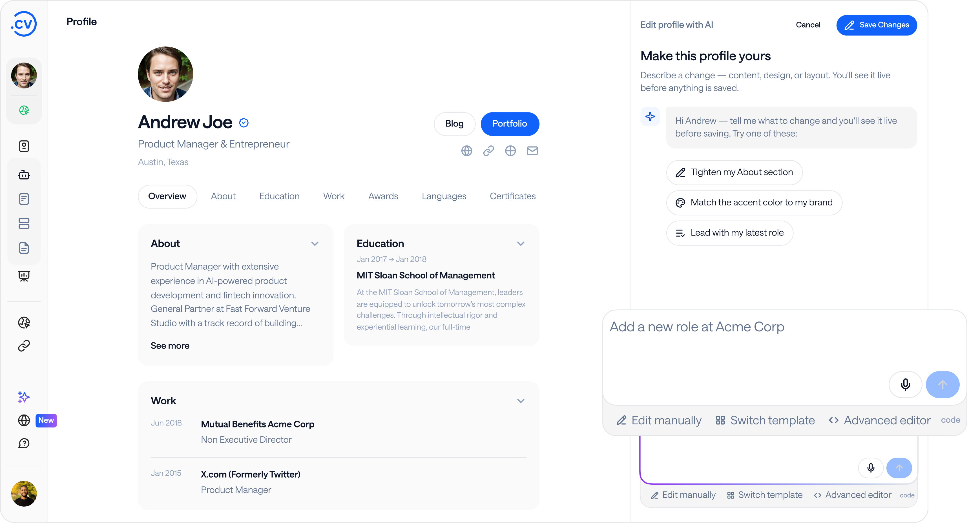Image resolution: width=980 pixels, height=523 pixels.
Task: Switch to the Certificates tab
Action: coord(512,196)
